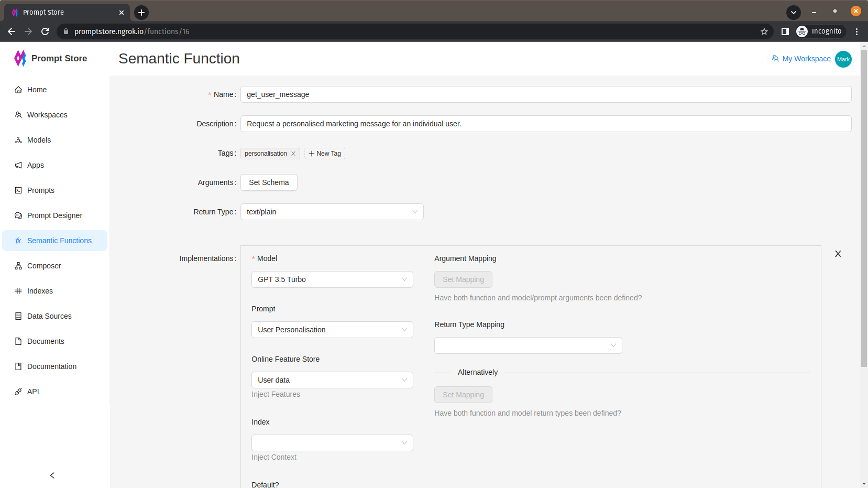Screen dimensions: 868x488
Task: Open the Return Type Mapping dropdown
Action: pyautogui.click(x=528, y=345)
